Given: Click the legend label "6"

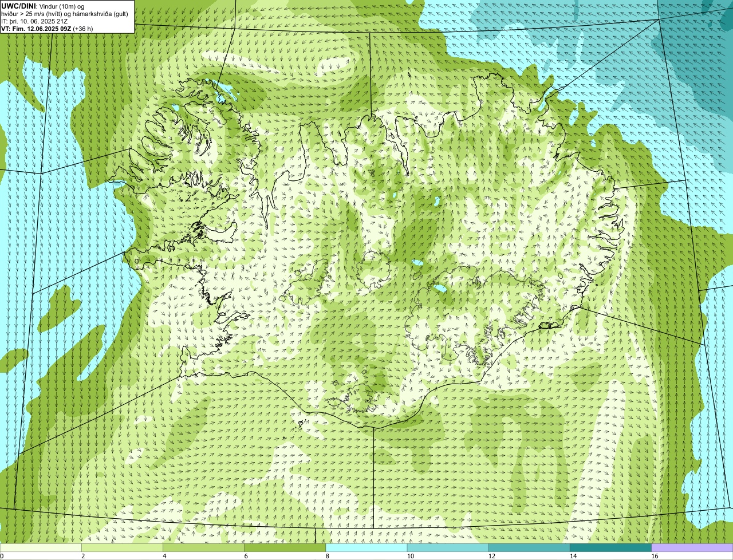Looking at the screenshot, I should 246,556.
